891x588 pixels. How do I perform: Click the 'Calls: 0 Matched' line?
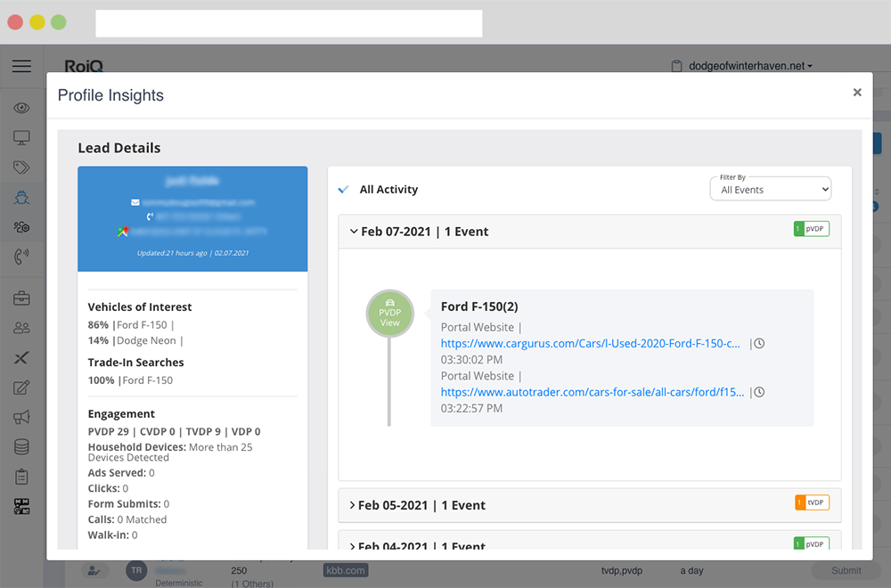click(x=127, y=519)
